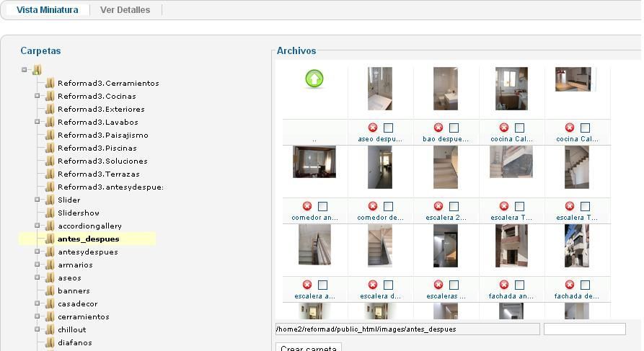Delete the 'bao despue...' image with its red X
The width and height of the screenshot is (644, 351).
[x=438, y=128]
